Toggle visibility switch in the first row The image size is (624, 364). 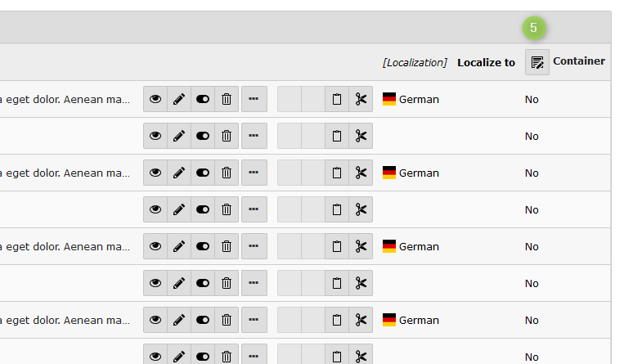(x=203, y=99)
